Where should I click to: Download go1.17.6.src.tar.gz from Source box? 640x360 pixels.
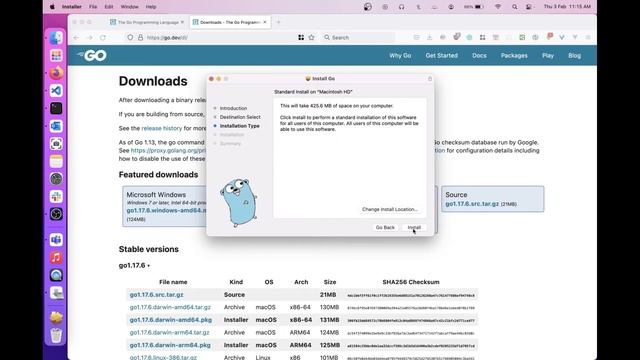click(472, 204)
